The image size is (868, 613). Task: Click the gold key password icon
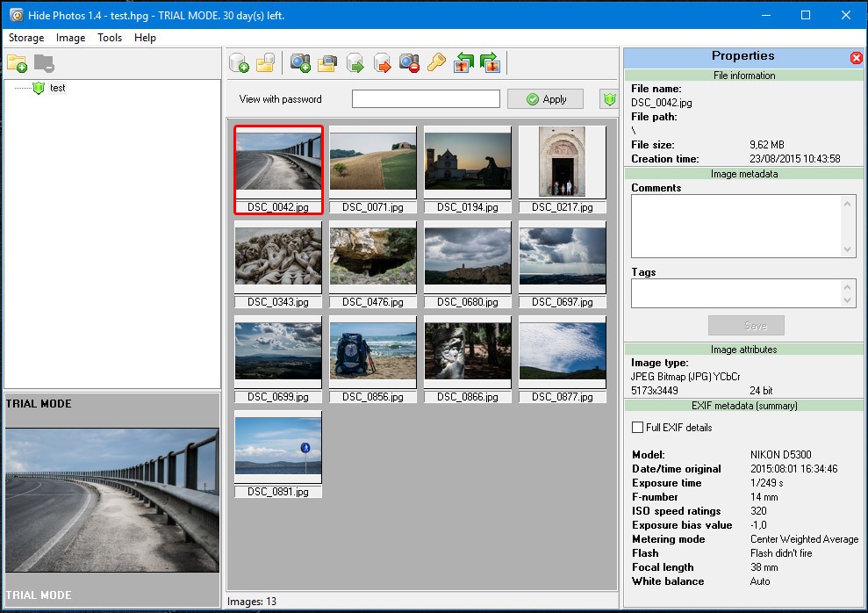coord(436,63)
